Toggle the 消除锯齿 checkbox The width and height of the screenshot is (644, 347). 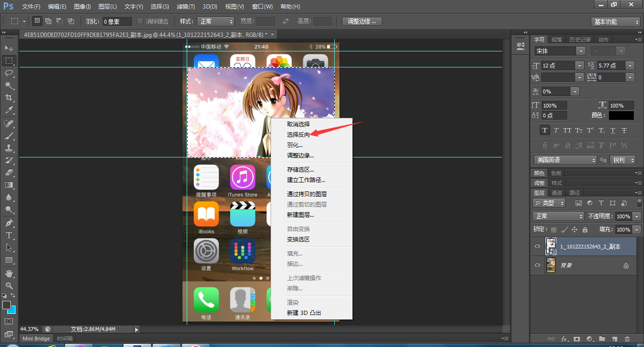(x=140, y=21)
